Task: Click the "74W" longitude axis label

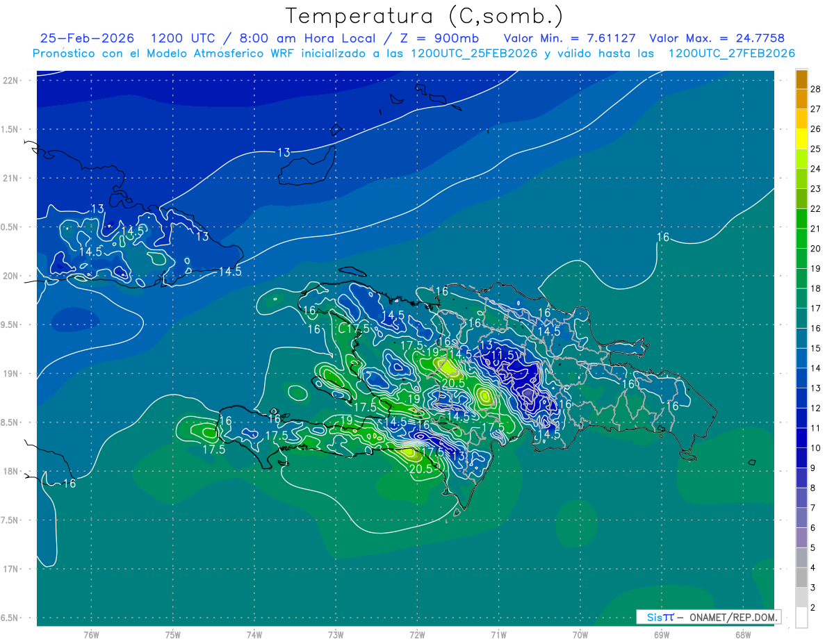Action: (254, 635)
